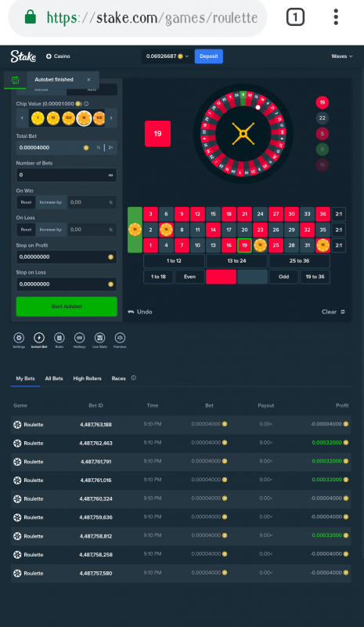Click the recent result 5 circle
The width and height of the screenshot is (364, 627).
322,133
